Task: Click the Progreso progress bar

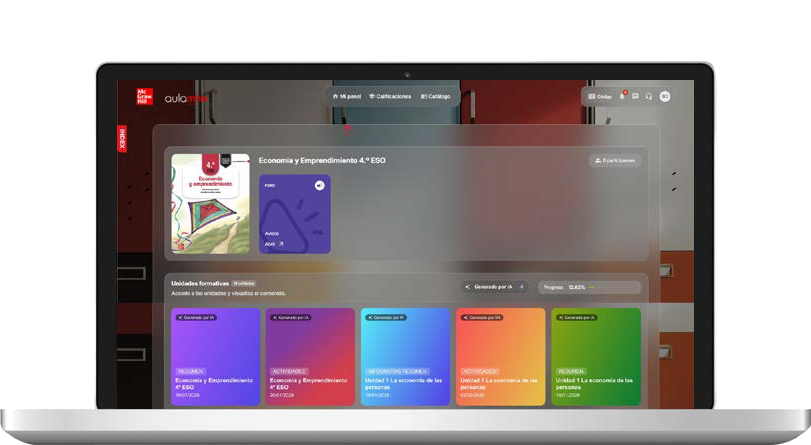Action: click(590, 287)
